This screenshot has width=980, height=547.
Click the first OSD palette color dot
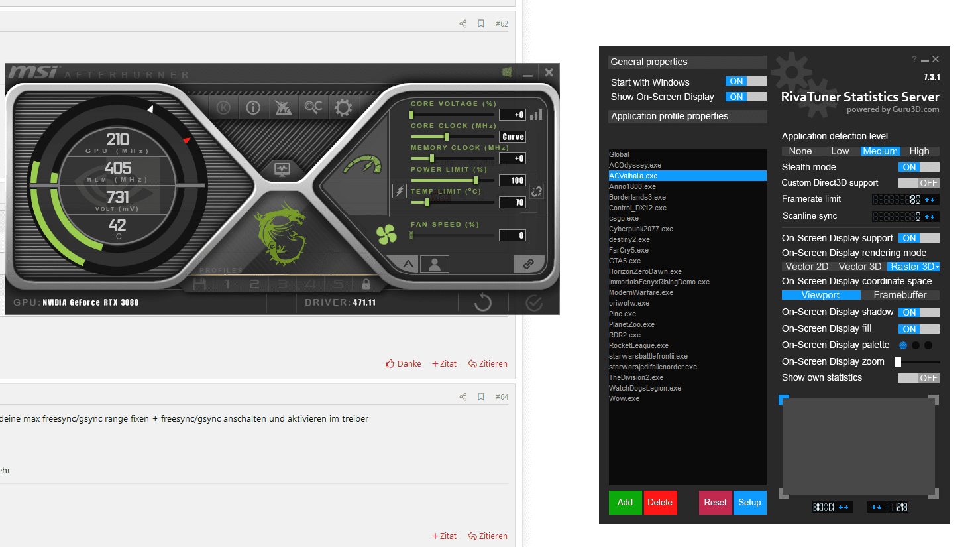(902, 345)
